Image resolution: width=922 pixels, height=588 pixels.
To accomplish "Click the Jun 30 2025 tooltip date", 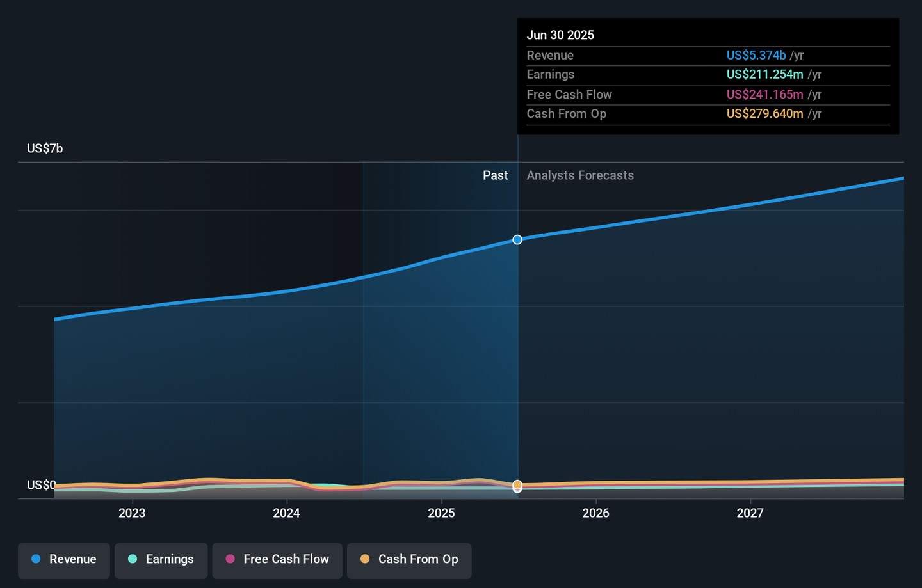I will click(x=560, y=35).
